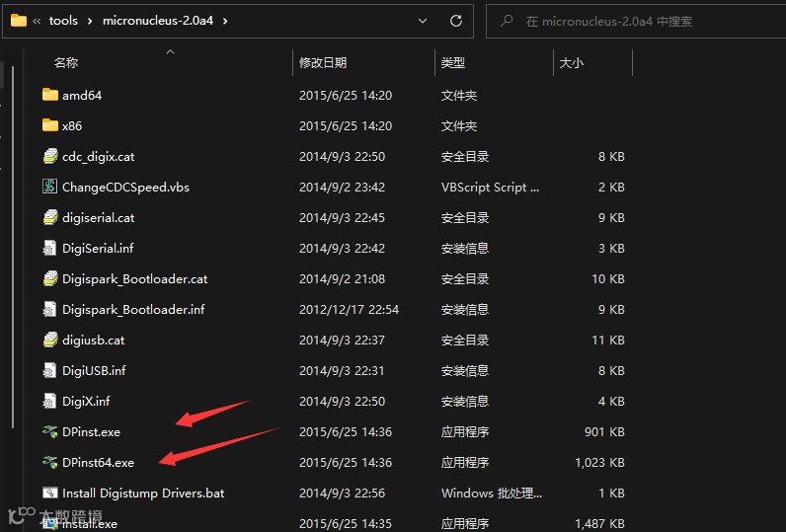Select file name DigiX.inf
Viewport: 786px width, 532px height.
86,402
